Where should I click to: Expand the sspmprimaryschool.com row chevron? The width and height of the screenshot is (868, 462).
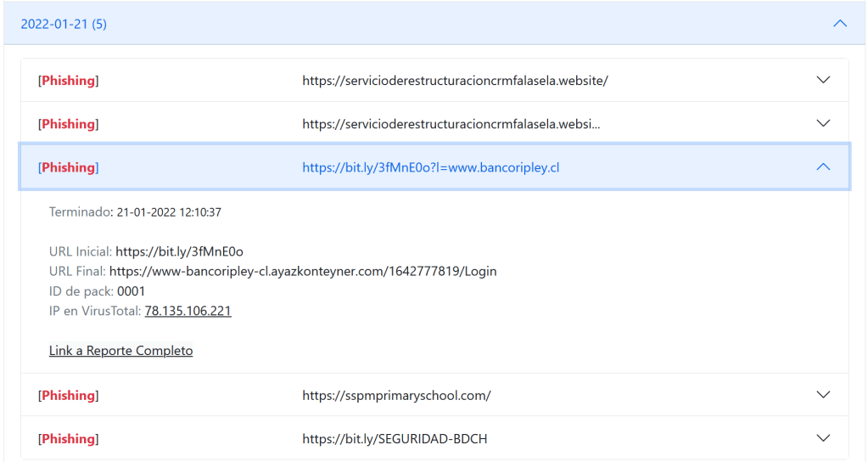click(x=822, y=395)
